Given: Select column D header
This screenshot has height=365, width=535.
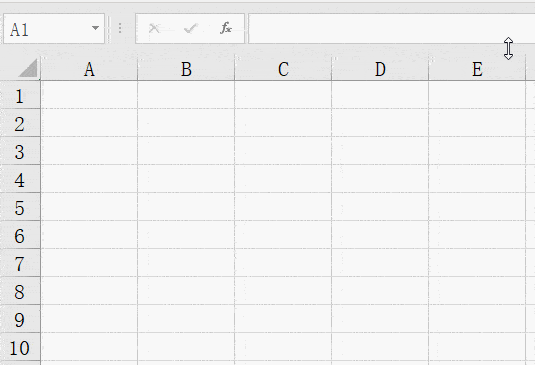Looking at the screenshot, I should tap(380, 70).
